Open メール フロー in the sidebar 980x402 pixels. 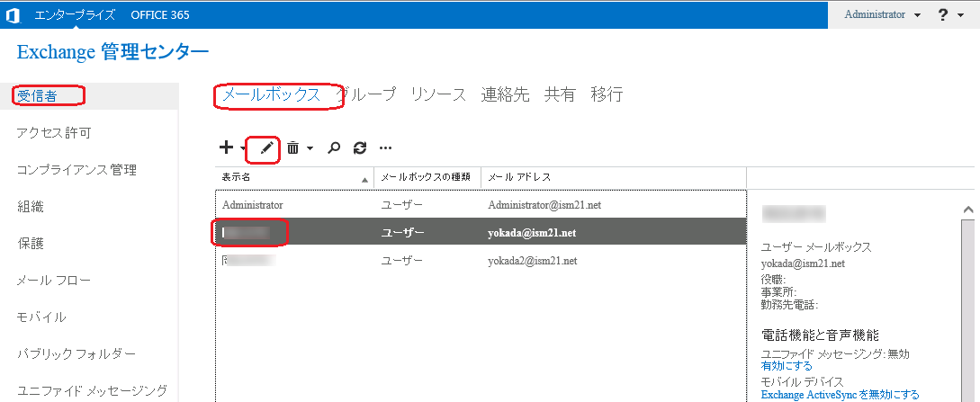pyautogui.click(x=54, y=281)
